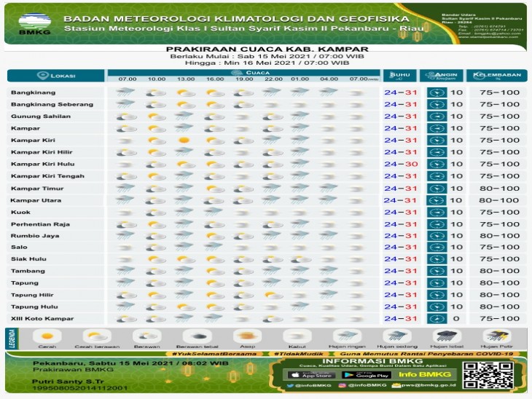
Task: Click the sunny icon in Kampar Kiri row
Action: (184, 140)
